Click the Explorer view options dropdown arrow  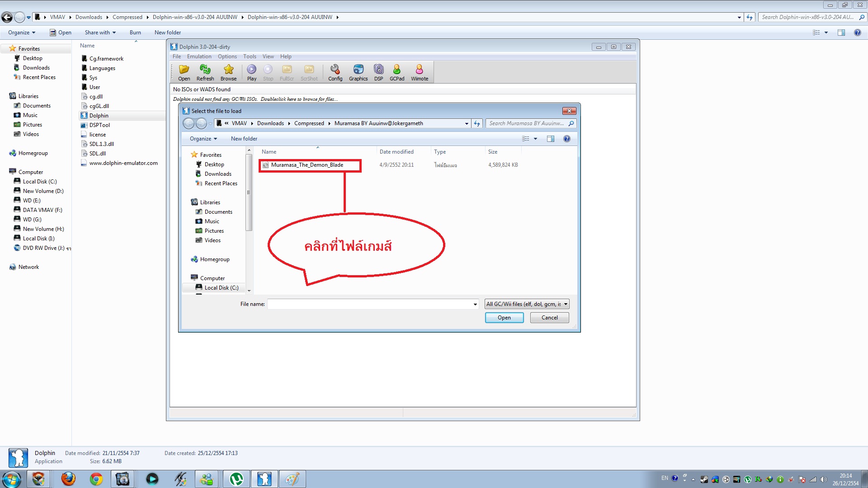[x=826, y=33]
